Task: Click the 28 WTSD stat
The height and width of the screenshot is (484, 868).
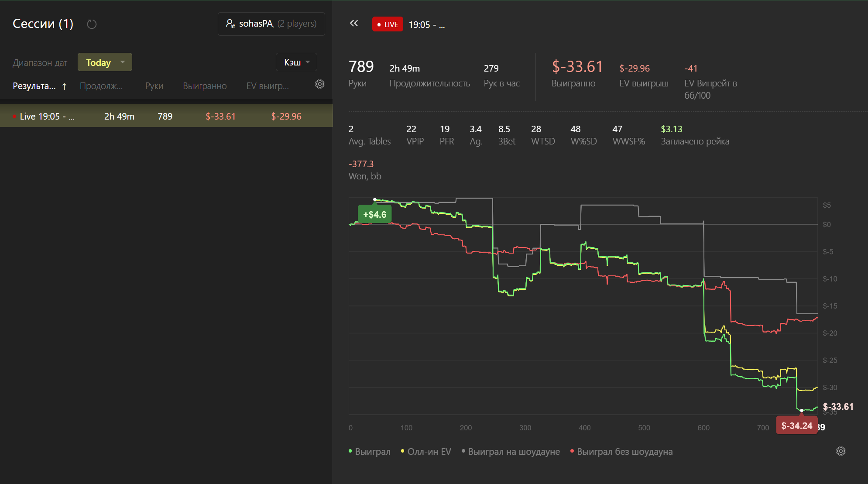Action: 543,135
